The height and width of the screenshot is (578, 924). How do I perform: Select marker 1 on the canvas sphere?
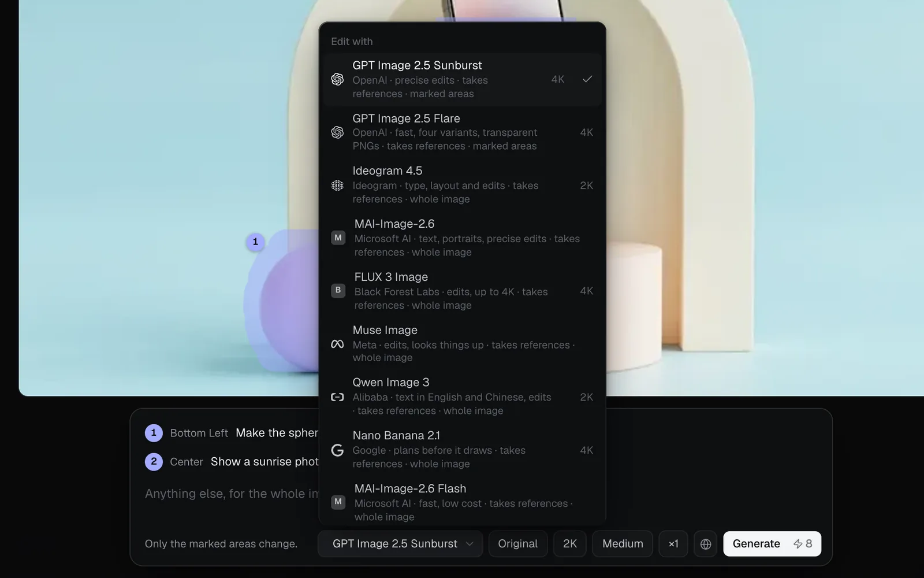pos(255,242)
